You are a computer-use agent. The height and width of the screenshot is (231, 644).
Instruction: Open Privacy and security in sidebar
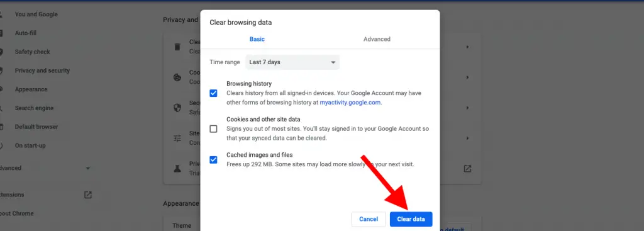[42, 70]
